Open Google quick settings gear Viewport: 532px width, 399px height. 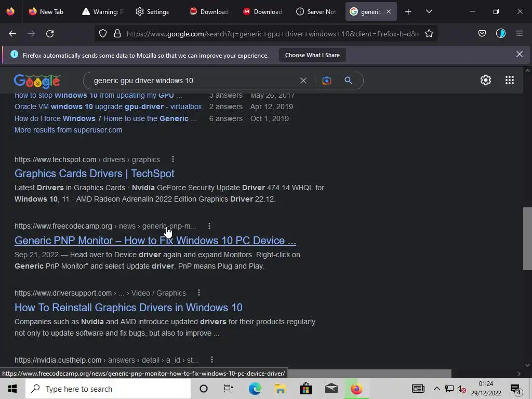(x=486, y=80)
